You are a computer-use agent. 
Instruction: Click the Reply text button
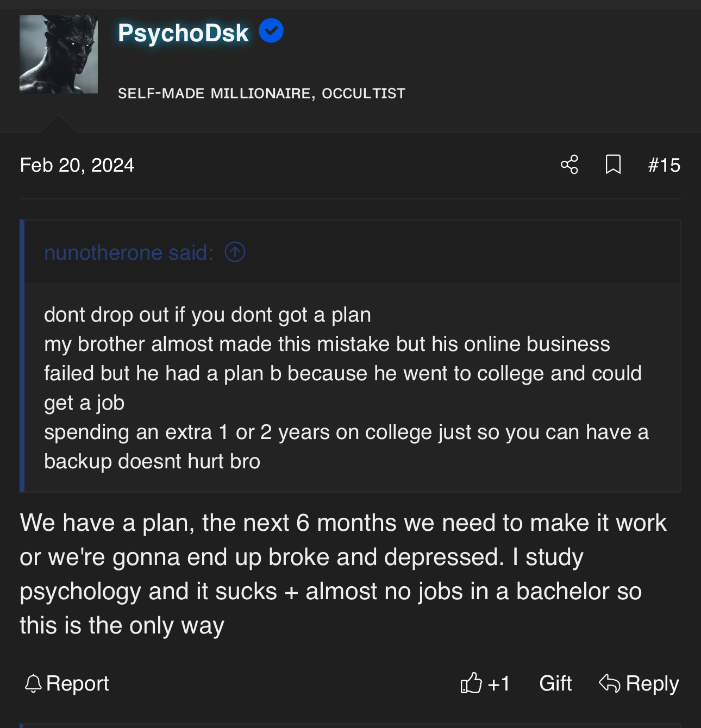click(x=652, y=683)
